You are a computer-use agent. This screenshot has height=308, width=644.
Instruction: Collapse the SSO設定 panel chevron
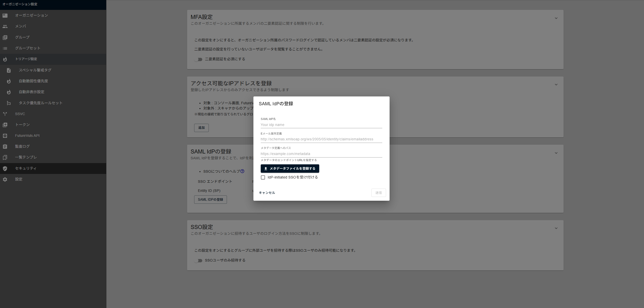coord(556,228)
